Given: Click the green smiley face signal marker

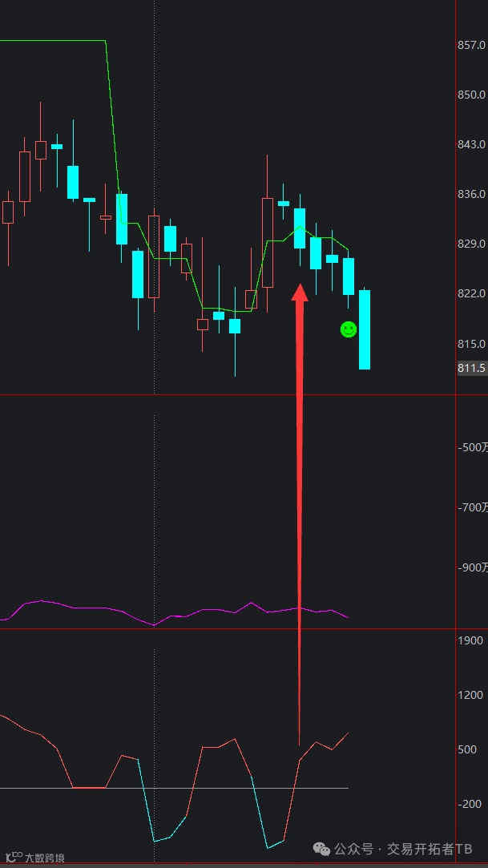Looking at the screenshot, I should pyautogui.click(x=348, y=330).
